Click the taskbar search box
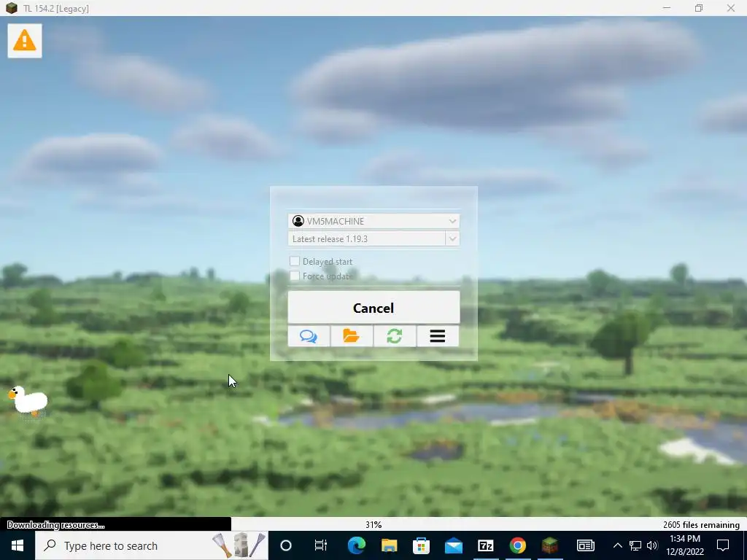The height and width of the screenshot is (560, 747). 152,545
